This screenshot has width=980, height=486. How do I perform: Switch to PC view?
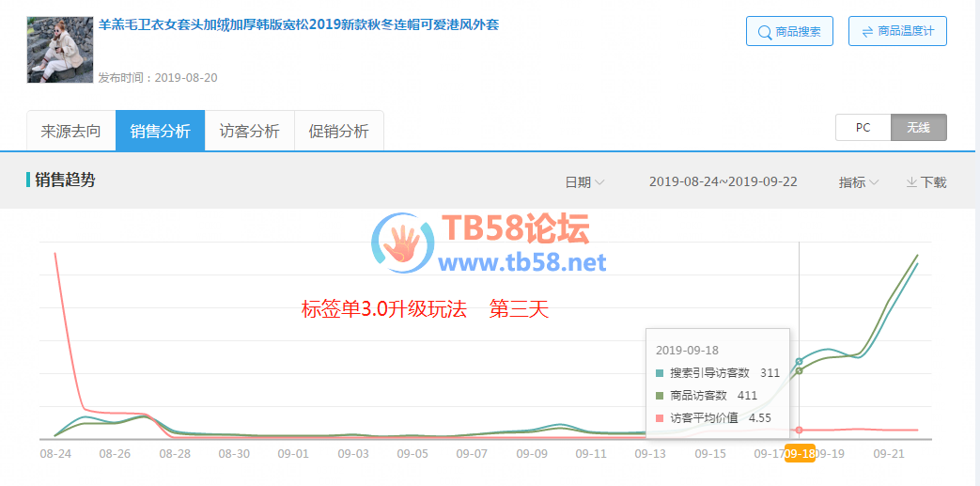(x=863, y=128)
